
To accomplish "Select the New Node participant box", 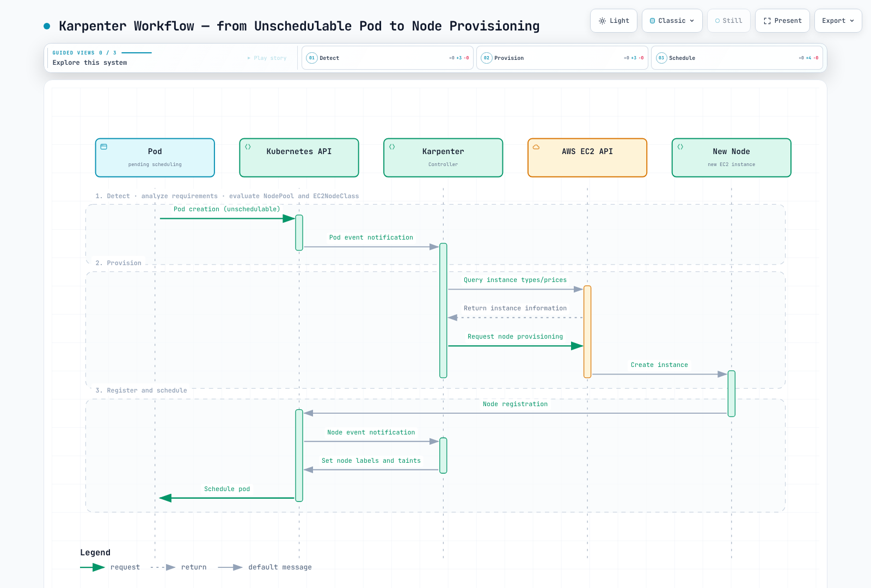I will pos(732,158).
